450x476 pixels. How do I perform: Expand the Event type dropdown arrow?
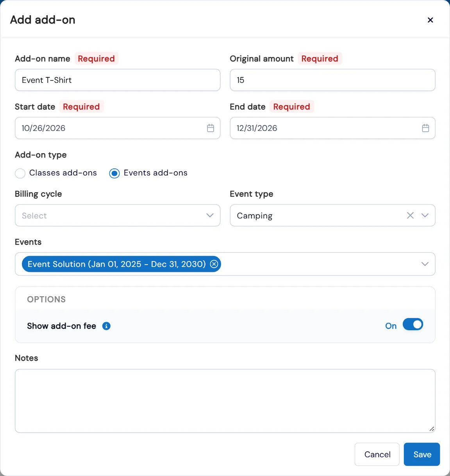point(425,215)
